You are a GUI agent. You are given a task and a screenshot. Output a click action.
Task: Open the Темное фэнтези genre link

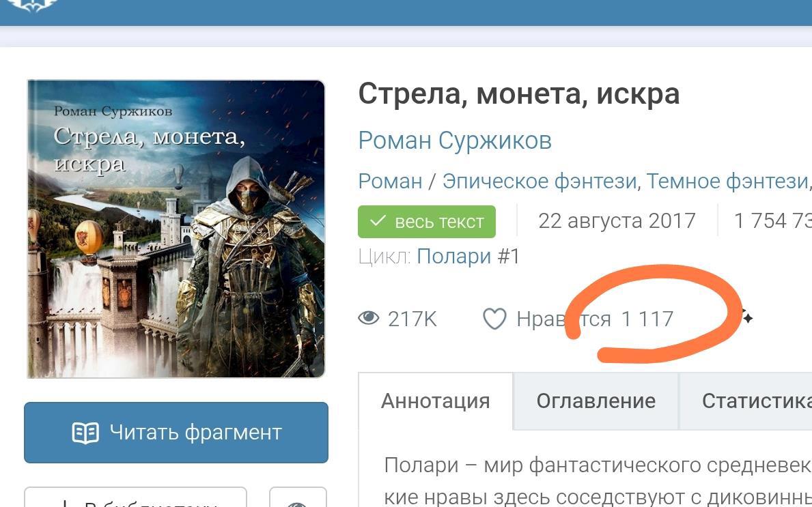pyautogui.click(x=727, y=181)
